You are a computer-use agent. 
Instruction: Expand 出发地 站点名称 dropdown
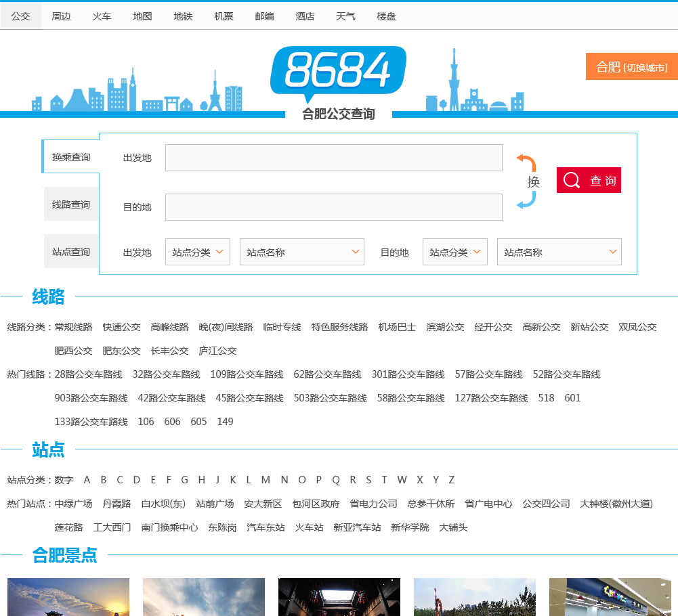302,252
